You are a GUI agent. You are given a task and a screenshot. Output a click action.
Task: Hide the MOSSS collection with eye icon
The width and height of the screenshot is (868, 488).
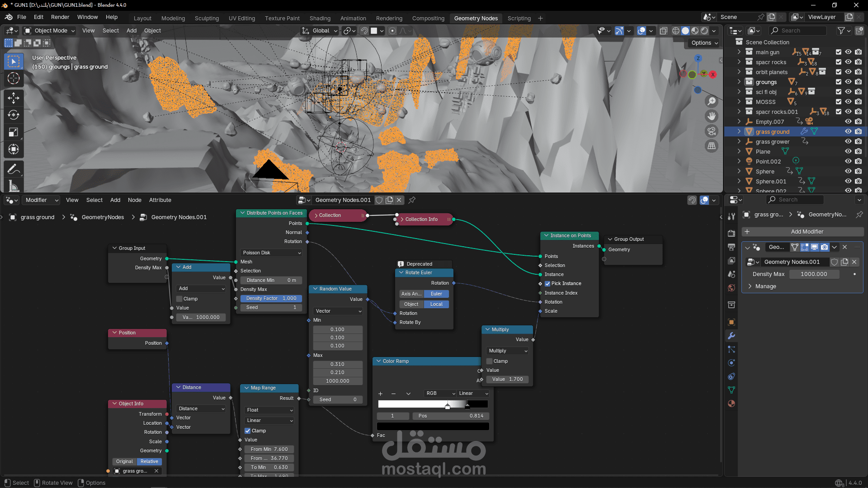coord(848,102)
